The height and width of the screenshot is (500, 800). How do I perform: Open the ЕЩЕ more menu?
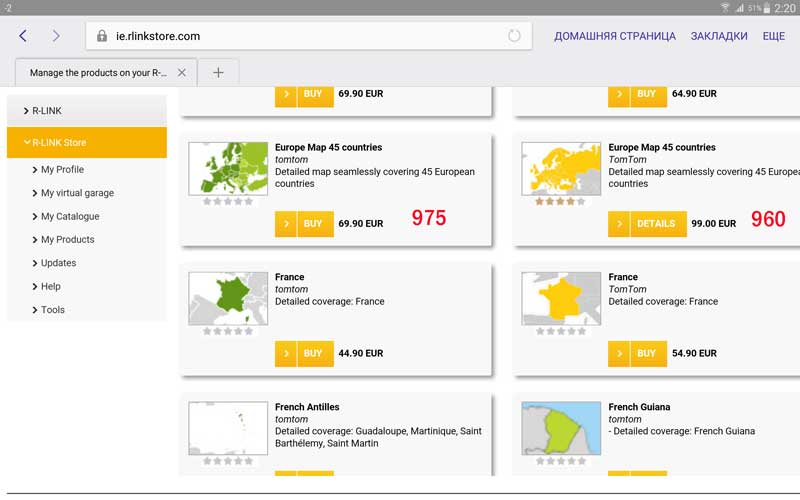773,36
